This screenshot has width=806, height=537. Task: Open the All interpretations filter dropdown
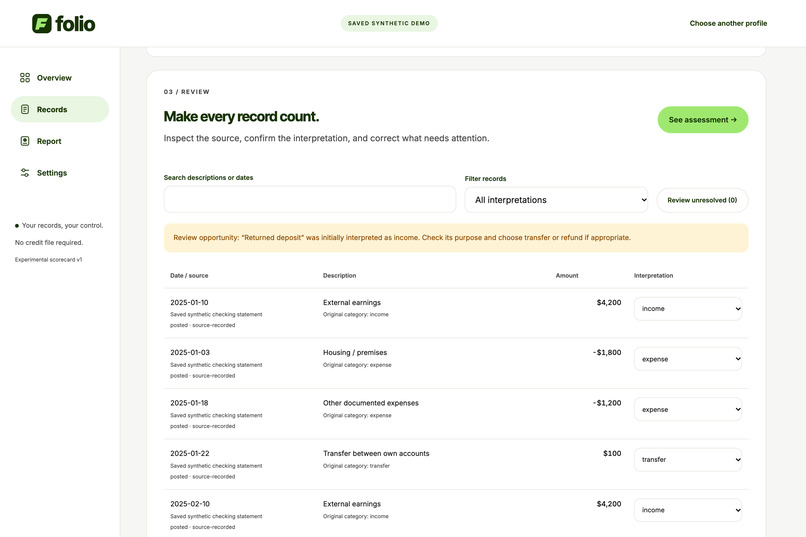point(556,200)
